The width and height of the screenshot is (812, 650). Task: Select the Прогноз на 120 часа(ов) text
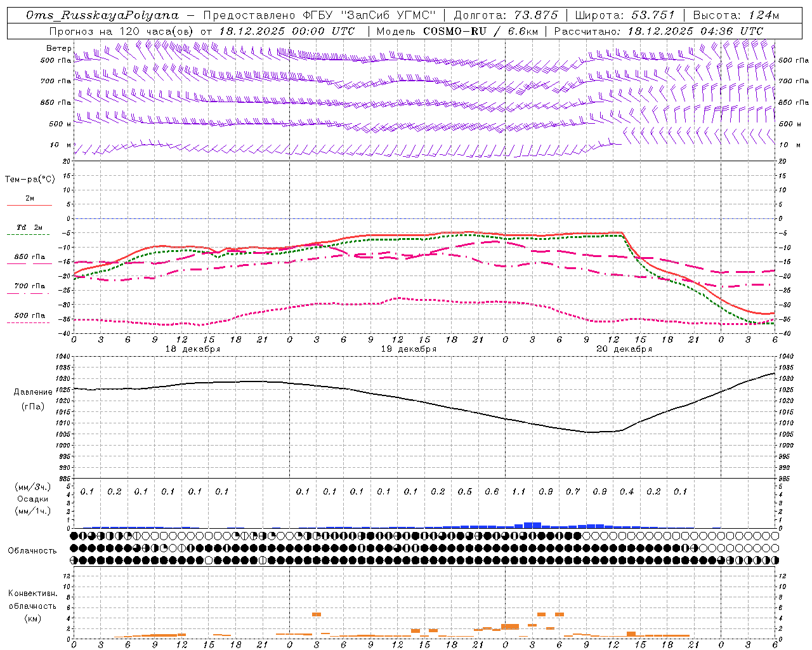(122, 31)
